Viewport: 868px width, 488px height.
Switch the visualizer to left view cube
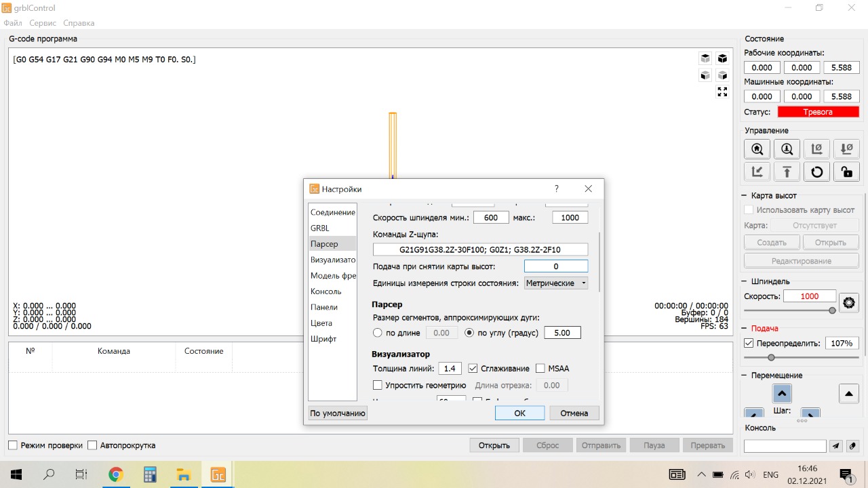[722, 75]
